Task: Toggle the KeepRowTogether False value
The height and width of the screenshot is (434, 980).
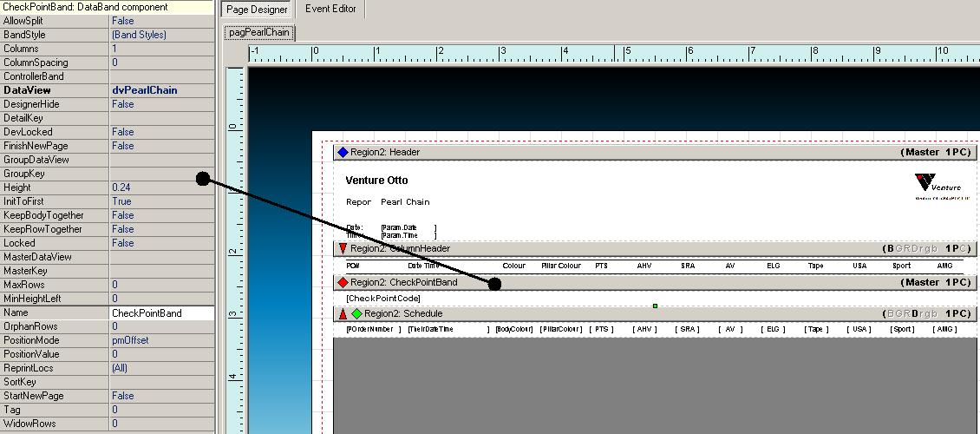Action: coord(162,229)
